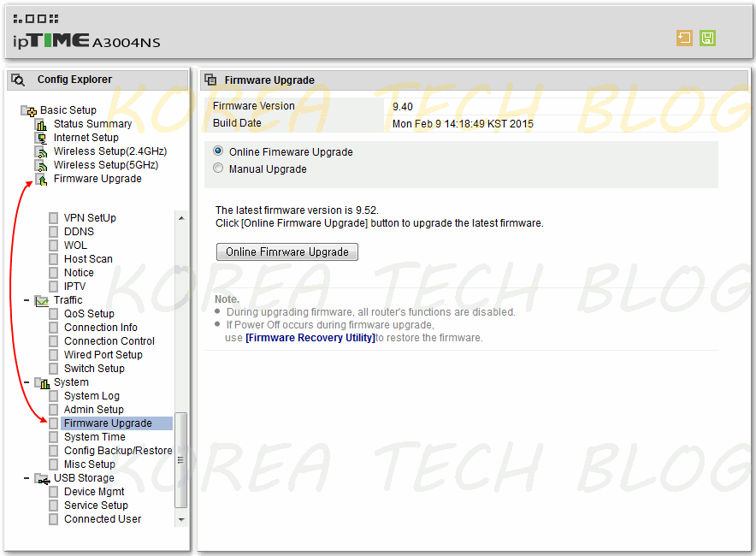This screenshot has width=756, height=556.
Task: Open Wireless Setup(5GHz) page
Action: point(106,165)
